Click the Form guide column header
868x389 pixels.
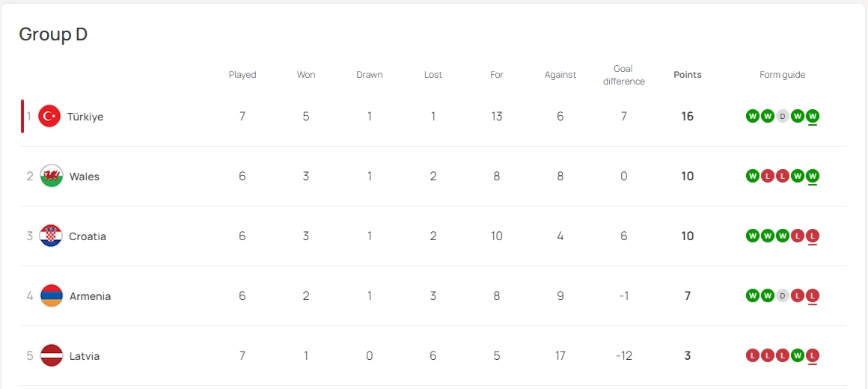(783, 75)
